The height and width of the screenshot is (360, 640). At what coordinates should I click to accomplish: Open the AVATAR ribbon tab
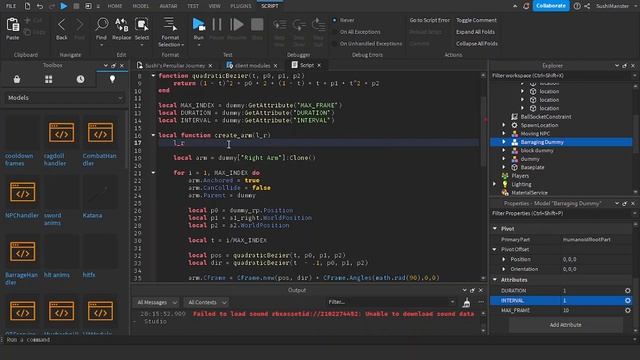tap(168, 6)
